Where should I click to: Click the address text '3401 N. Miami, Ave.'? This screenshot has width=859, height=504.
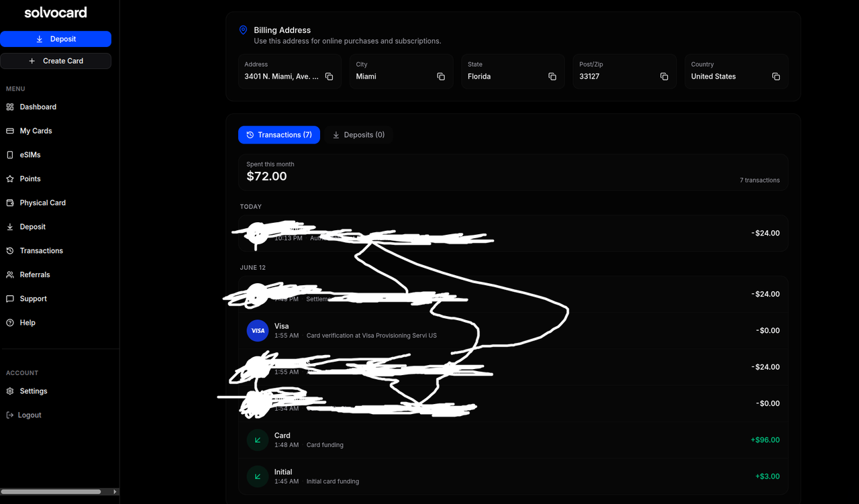(281, 77)
